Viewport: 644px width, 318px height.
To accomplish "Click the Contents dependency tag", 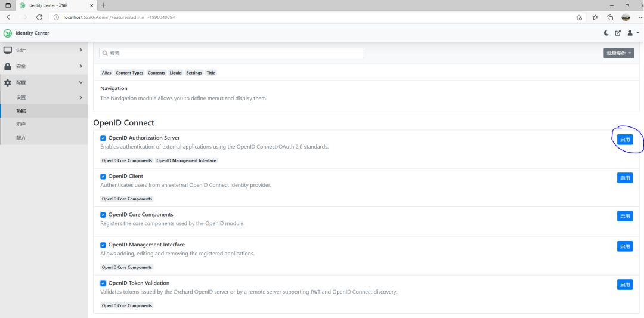I will click(x=156, y=73).
